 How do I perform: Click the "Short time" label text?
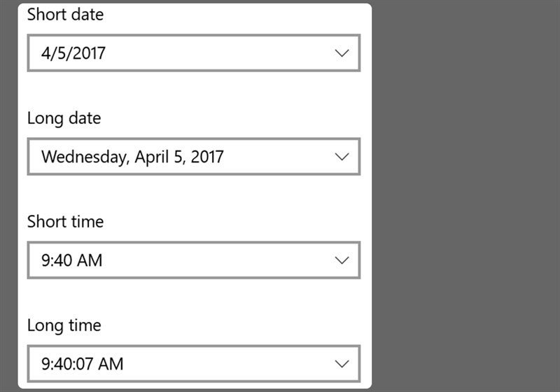point(65,222)
